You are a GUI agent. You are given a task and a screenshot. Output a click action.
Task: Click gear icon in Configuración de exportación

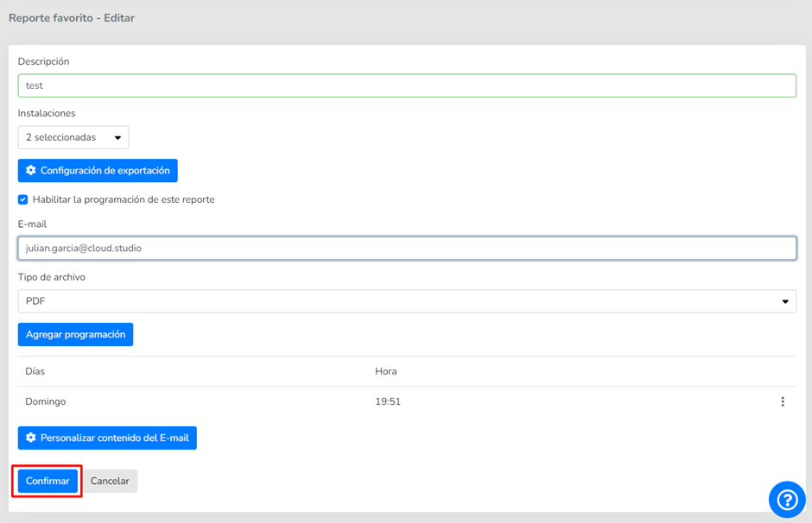pos(31,171)
